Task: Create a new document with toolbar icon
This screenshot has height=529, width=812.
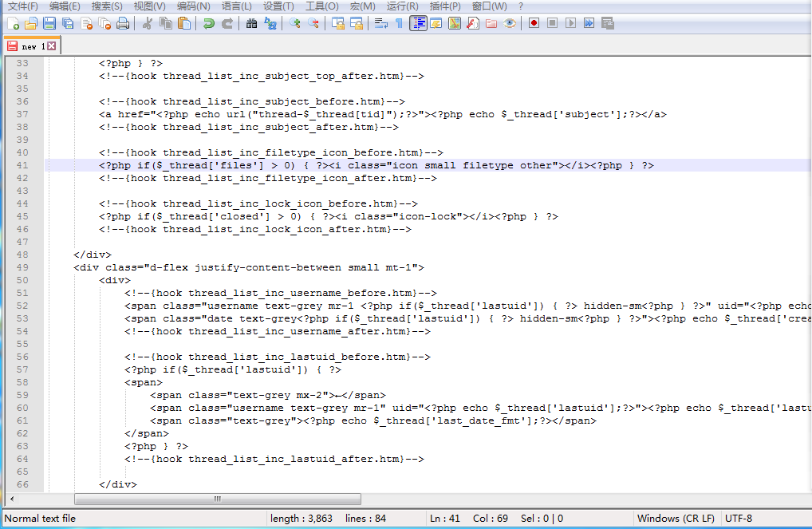Action: coord(14,23)
